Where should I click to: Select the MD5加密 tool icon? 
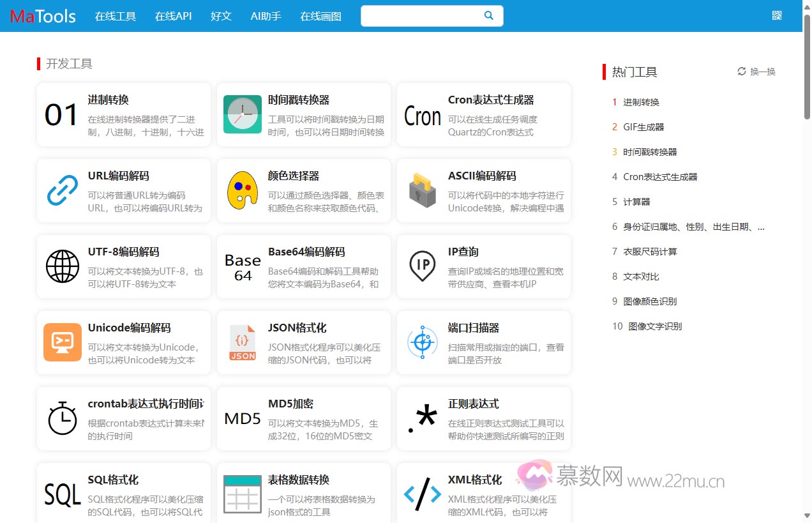point(242,418)
